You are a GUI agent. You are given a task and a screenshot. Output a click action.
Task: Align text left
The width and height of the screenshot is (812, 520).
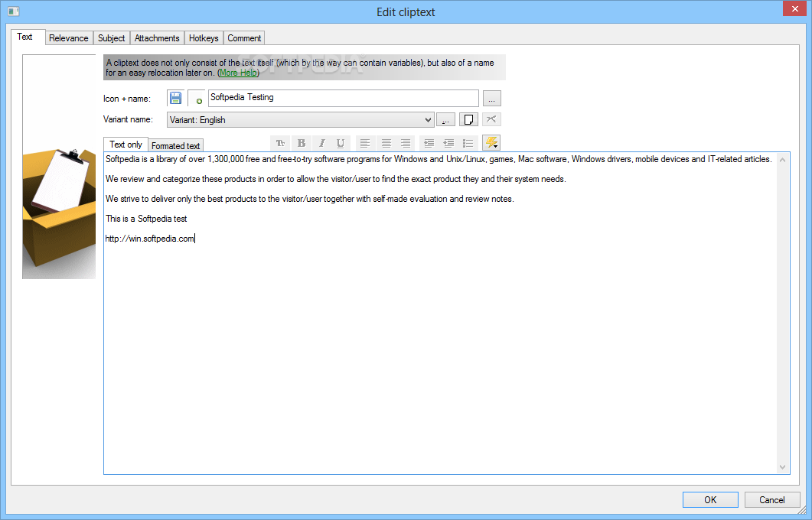tap(365, 143)
